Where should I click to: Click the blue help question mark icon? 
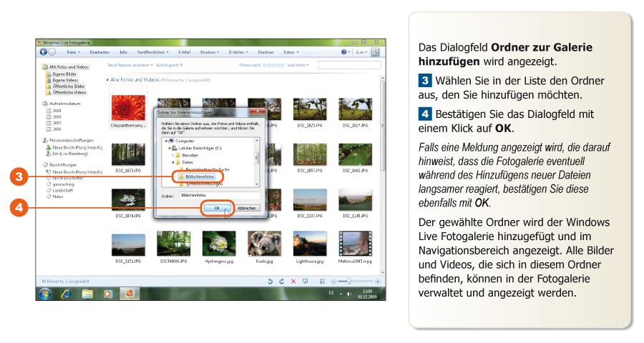[x=344, y=52]
